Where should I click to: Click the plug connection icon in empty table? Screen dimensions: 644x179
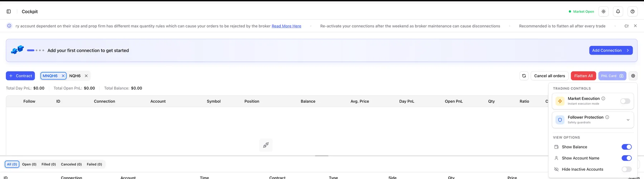[266, 145]
